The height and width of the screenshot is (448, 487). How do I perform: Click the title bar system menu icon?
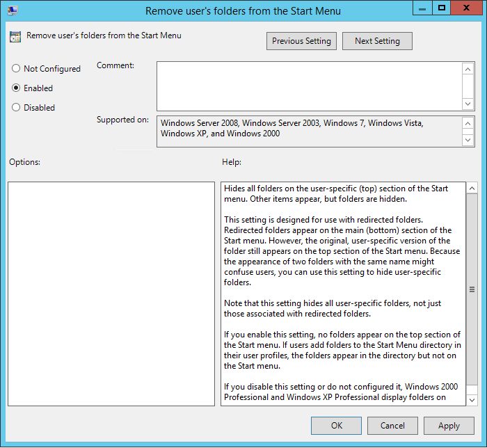tap(12, 10)
